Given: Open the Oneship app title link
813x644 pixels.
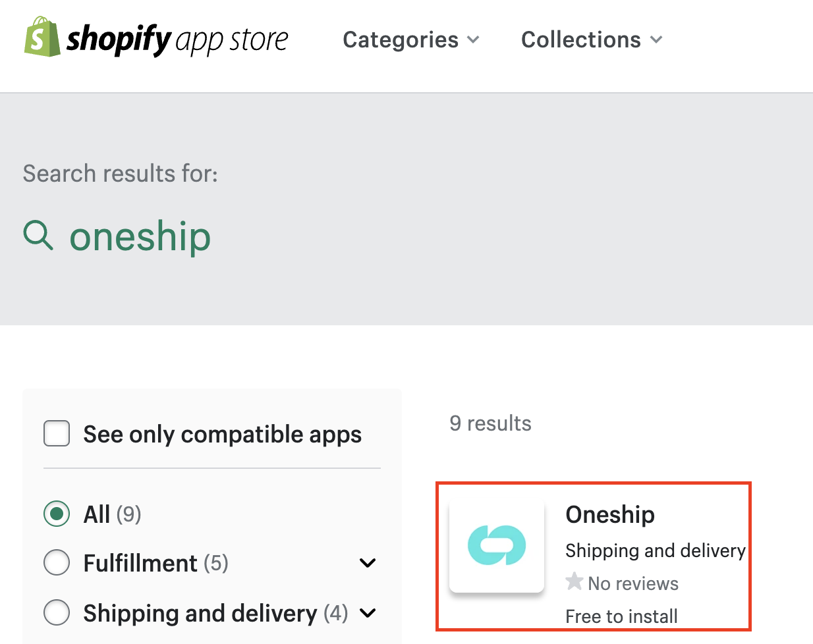Looking at the screenshot, I should [610, 514].
